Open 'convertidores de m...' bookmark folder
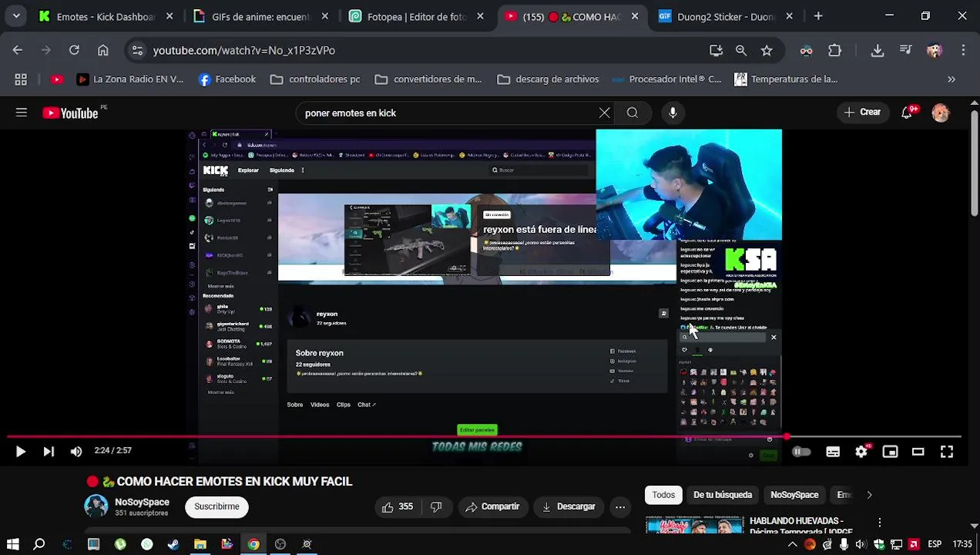980x555 pixels. [428, 79]
